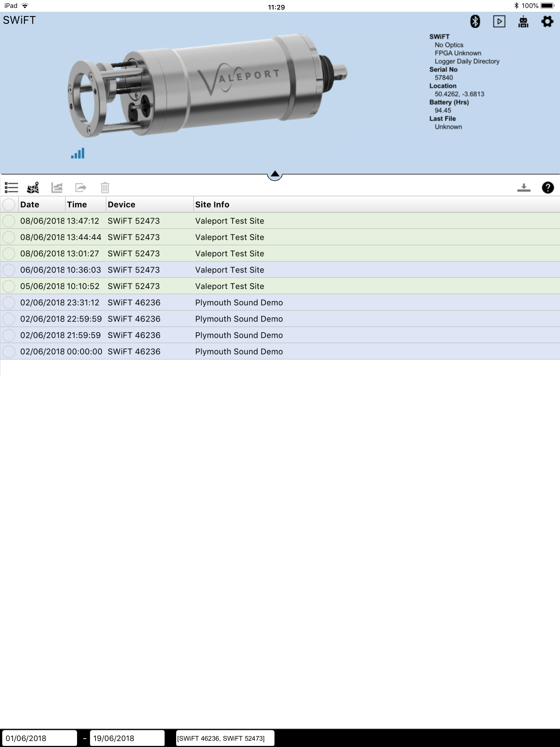
Task: Select the 08/06/2018 13:44:44 row circle
Action: 9,237
